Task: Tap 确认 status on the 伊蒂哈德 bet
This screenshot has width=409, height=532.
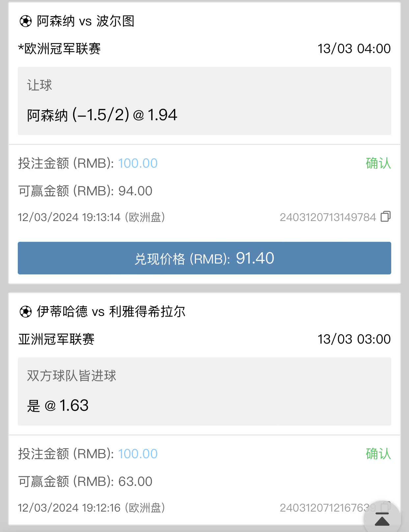Action: (x=378, y=454)
